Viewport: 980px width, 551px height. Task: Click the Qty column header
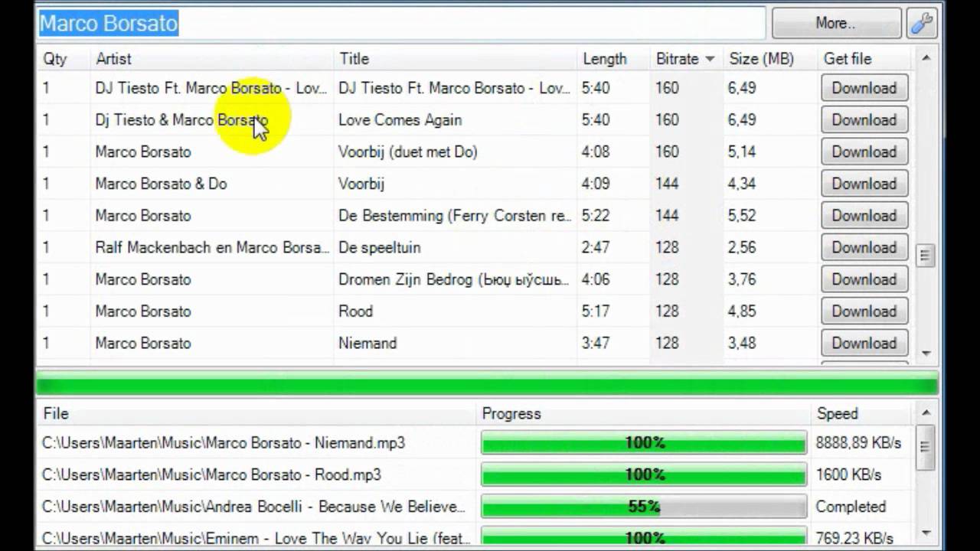pos(55,59)
